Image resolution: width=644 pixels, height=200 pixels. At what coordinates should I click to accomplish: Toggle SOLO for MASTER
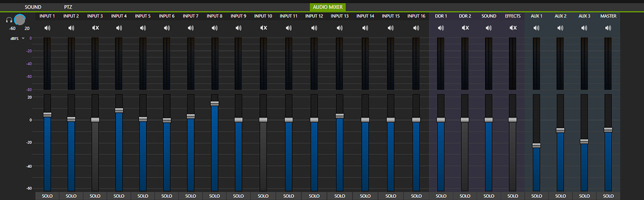pos(608,196)
